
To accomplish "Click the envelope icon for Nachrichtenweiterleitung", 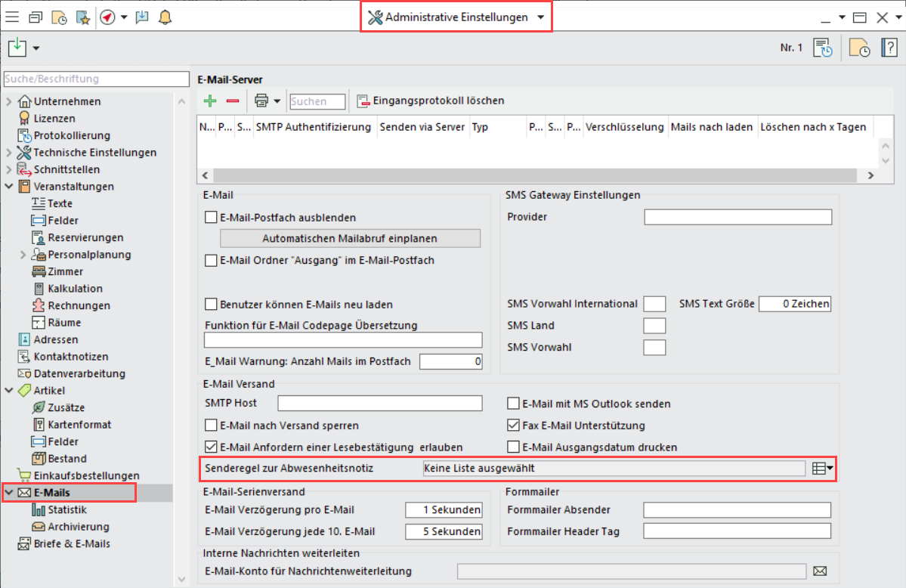I will 820,571.
